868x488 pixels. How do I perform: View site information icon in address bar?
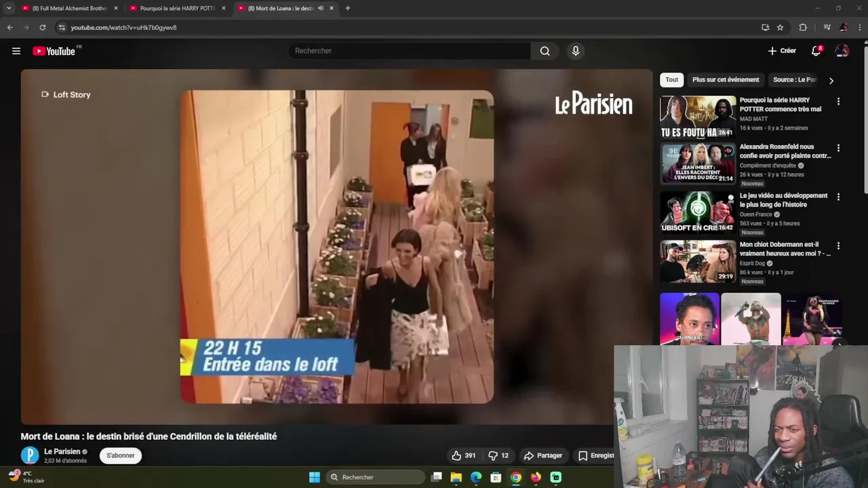(x=62, y=27)
